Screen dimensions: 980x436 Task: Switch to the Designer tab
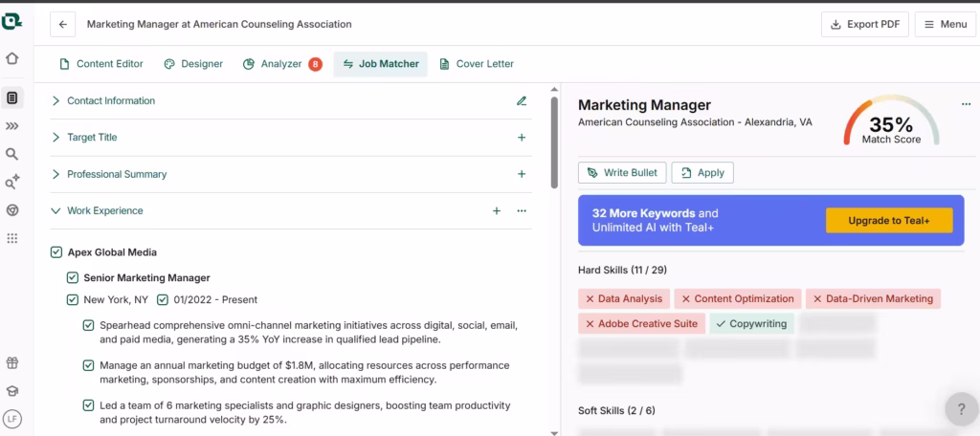point(193,64)
